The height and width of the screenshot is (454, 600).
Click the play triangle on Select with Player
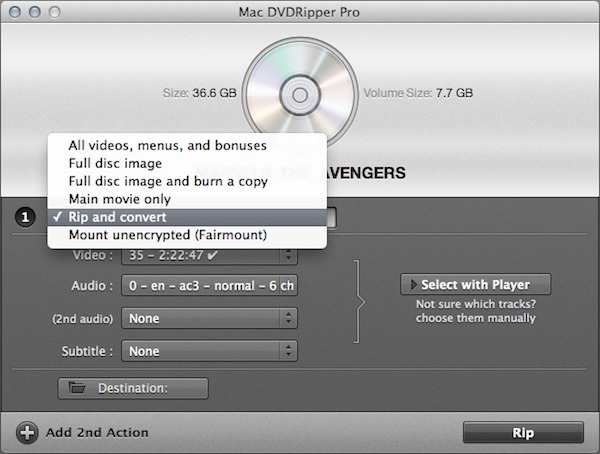413,284
